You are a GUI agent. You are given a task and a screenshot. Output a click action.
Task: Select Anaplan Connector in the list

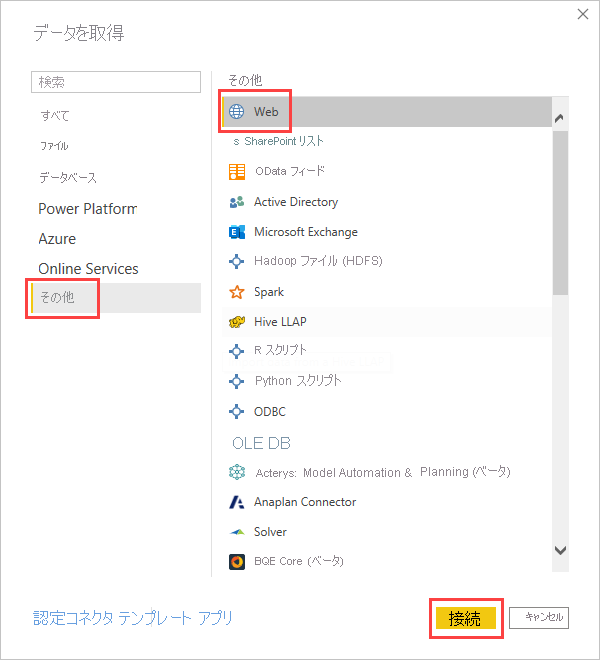click(x=305, y=502)
